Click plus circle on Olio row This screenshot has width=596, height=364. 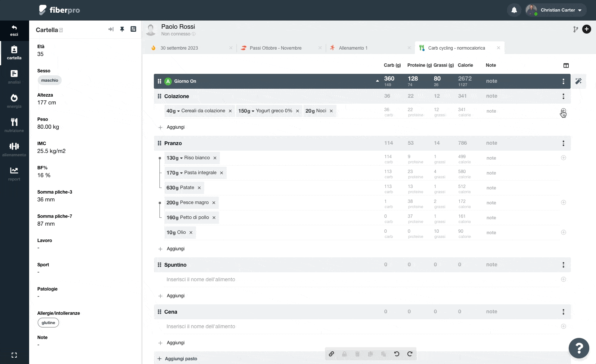[x=564, y=232]
